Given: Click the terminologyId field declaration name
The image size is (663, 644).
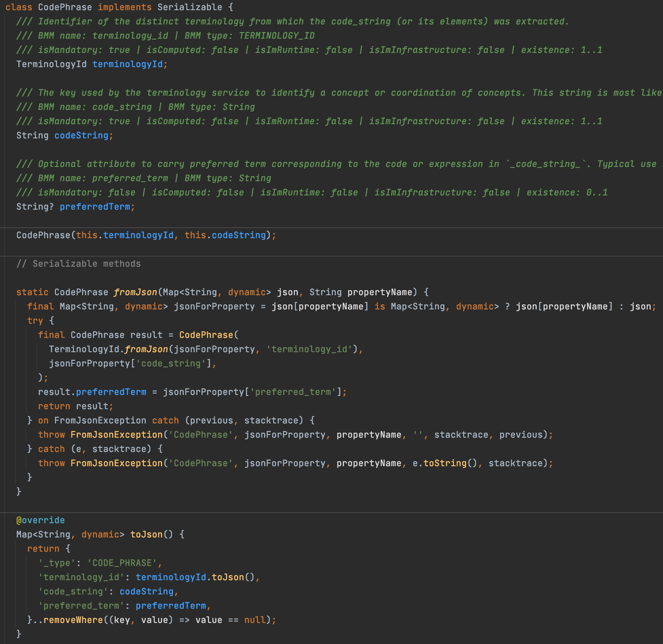Looking at the screenshot, I should pos(127,64).
